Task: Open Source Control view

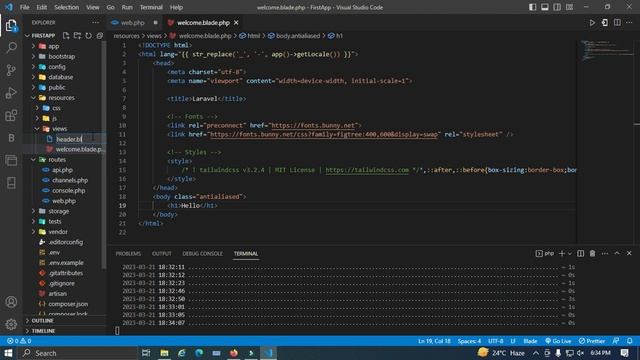Action: tap(11, 70)
